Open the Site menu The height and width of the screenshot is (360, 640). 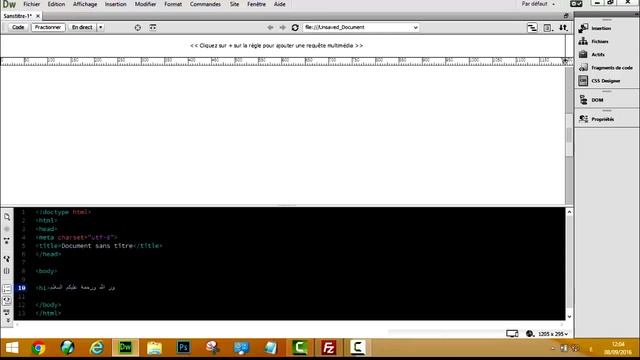pyautogui.click(x=234, y=4)
